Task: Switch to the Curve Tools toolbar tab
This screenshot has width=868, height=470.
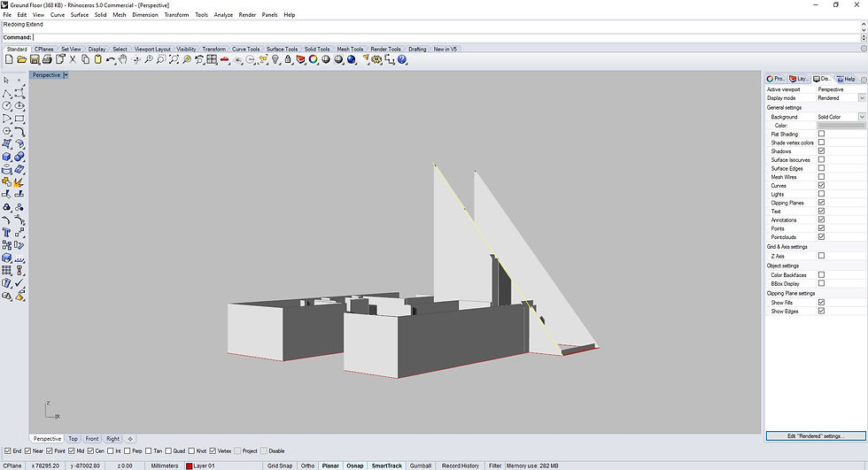Action: [x=245, y=50]
